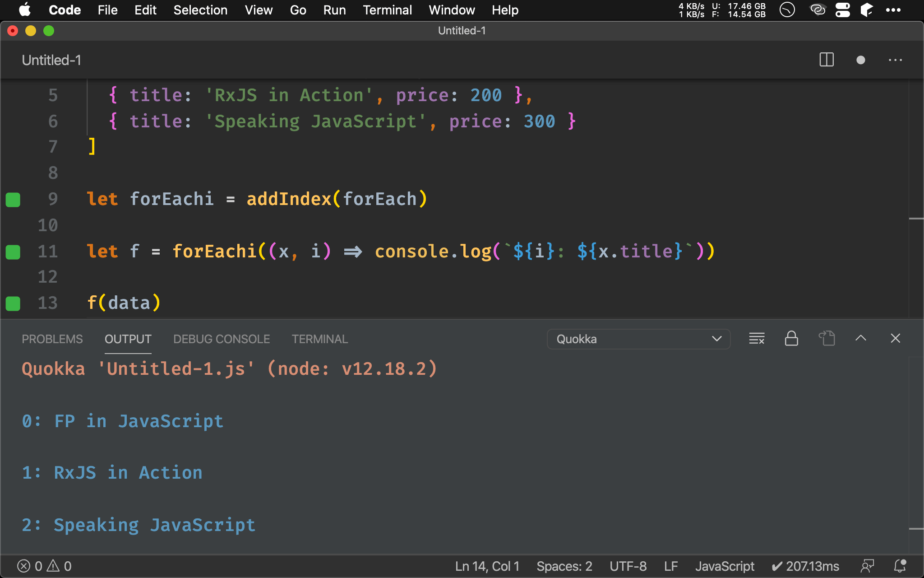Clear the output panel

click(x=757, y=339)
